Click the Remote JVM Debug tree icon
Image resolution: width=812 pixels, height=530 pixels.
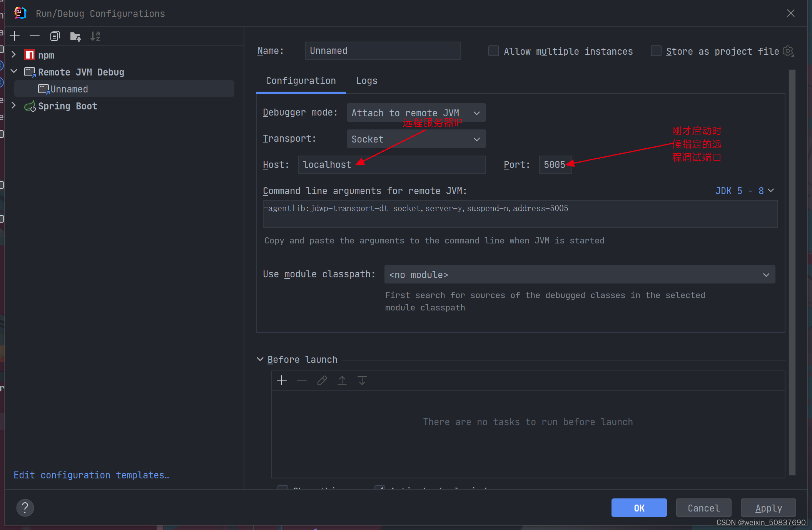click(30, 72)
